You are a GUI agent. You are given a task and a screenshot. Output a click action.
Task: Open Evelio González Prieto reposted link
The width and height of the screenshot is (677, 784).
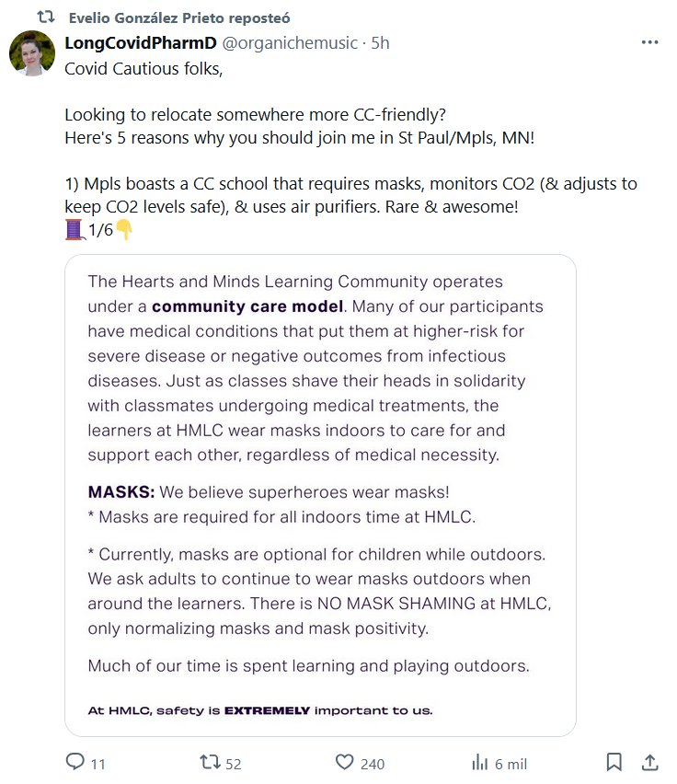173,17
